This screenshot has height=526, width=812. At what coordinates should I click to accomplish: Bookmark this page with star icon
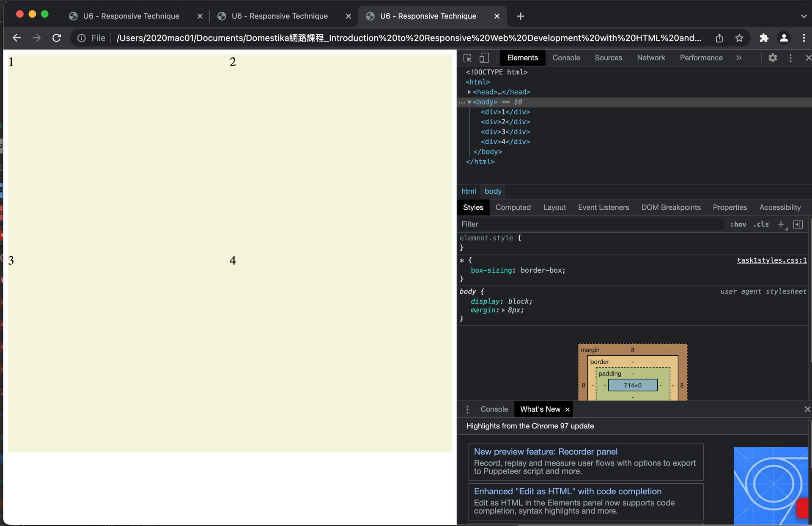tap(739, 38)
